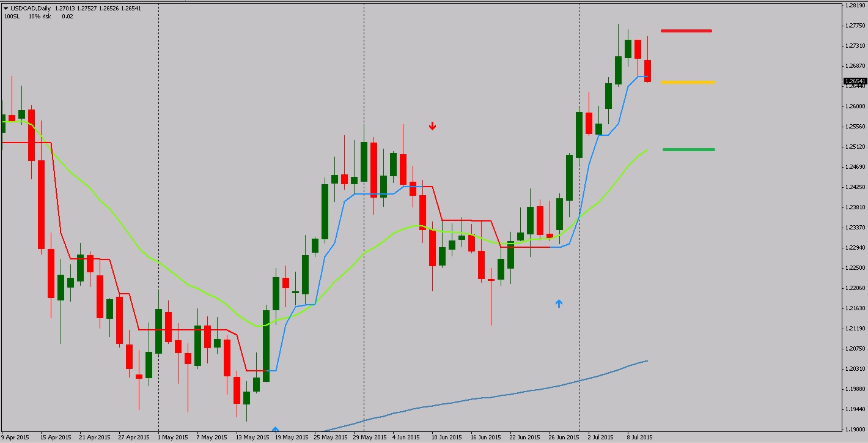Select the yellow horizontal level line
868x443 pixels.
coord(688,82)
